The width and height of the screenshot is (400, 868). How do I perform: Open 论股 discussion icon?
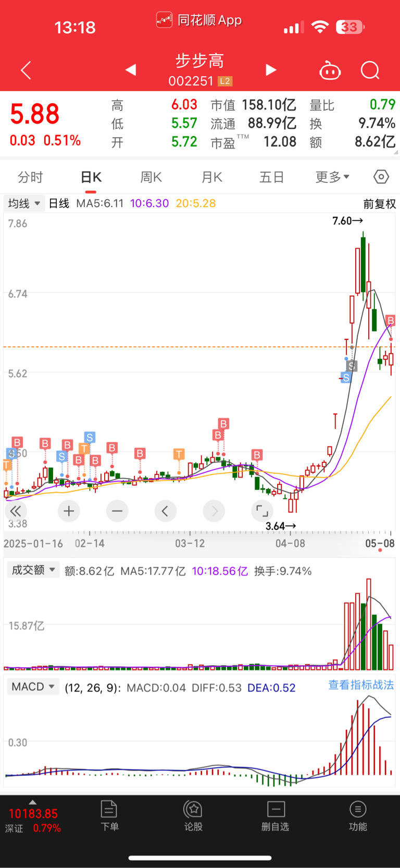[x=193, y=816]
